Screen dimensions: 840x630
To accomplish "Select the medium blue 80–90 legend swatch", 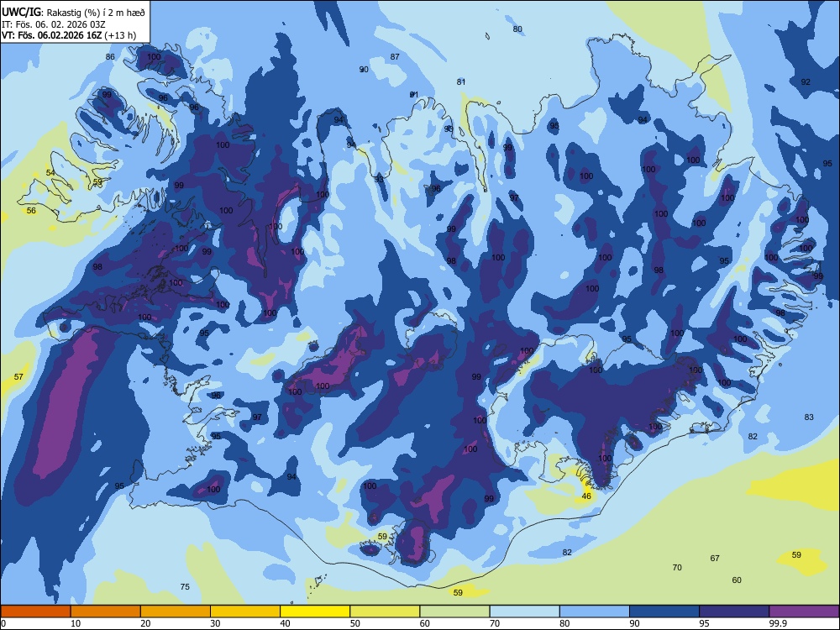I will coord(595,612).
